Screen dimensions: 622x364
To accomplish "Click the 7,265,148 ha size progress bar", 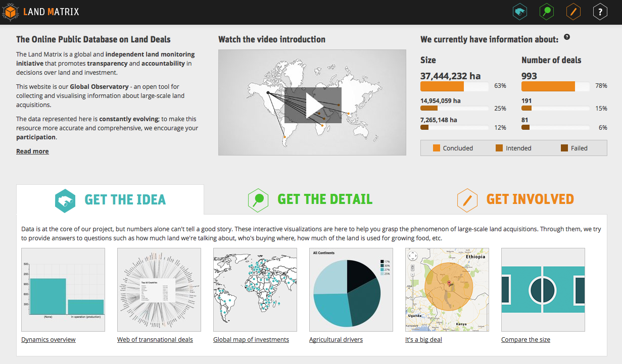I will [454, 128].
